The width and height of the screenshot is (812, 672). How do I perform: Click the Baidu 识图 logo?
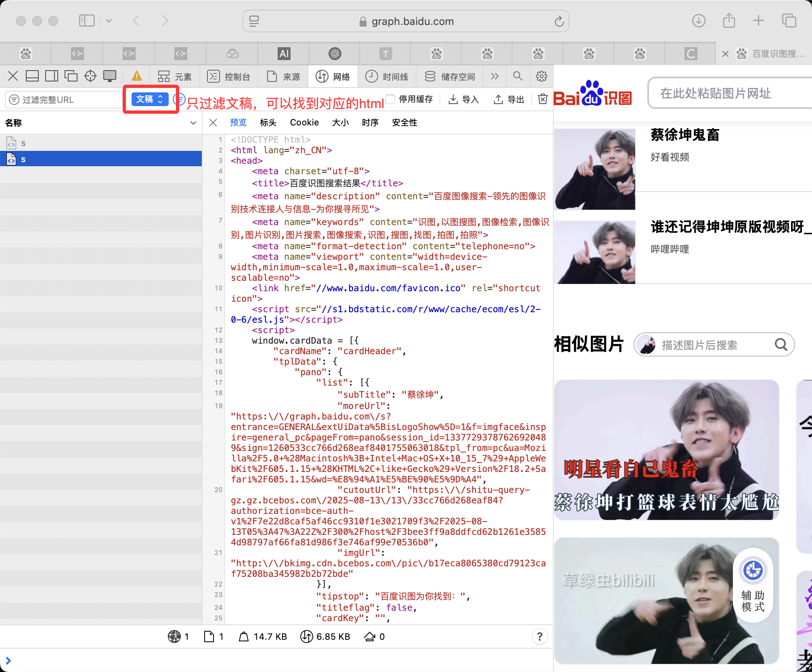593,94
